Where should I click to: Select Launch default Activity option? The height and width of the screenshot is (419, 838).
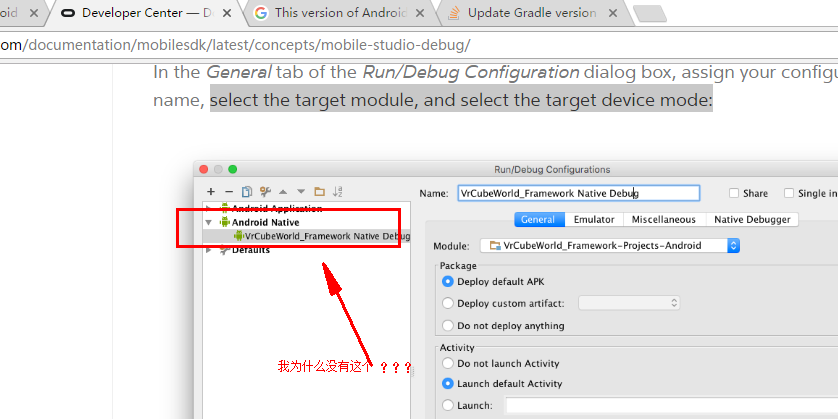448,384
